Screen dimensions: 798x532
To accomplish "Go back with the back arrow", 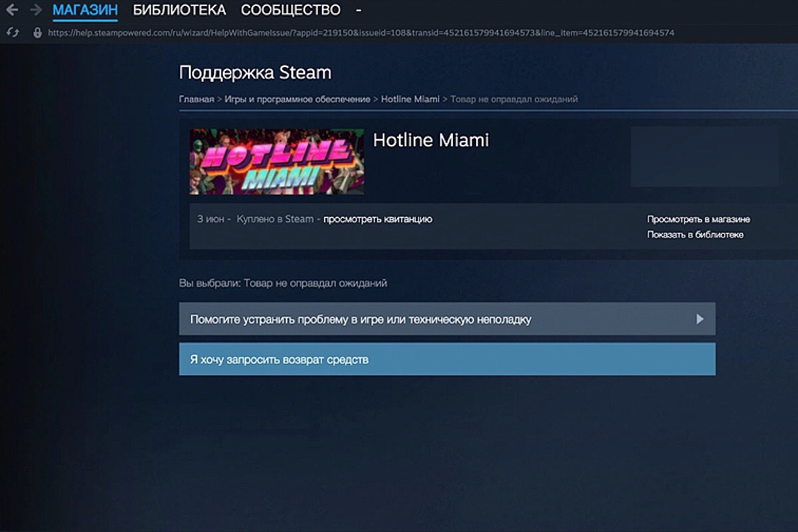I will [x=12, y=10].
